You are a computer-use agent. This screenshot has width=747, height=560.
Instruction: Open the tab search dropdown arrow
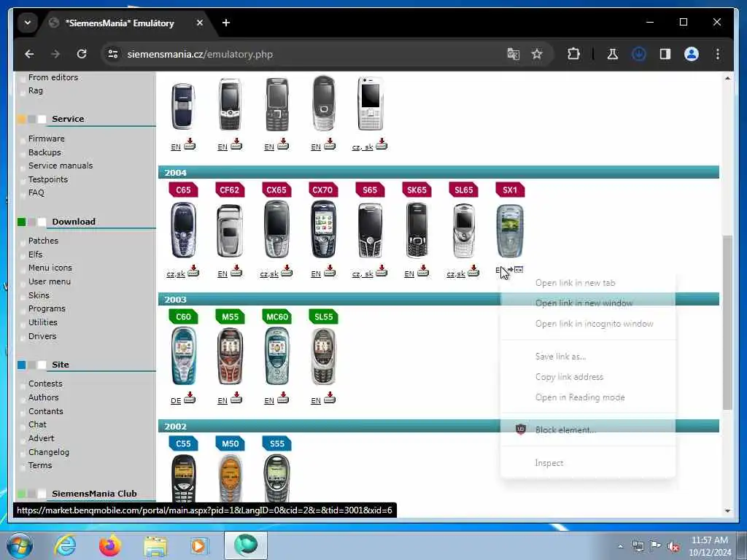point(28,23)
